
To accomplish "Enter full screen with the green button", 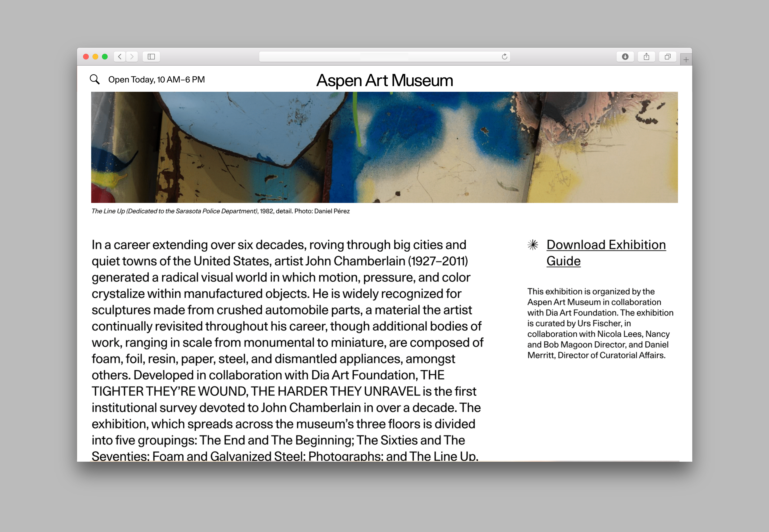I will pos(105,57).
